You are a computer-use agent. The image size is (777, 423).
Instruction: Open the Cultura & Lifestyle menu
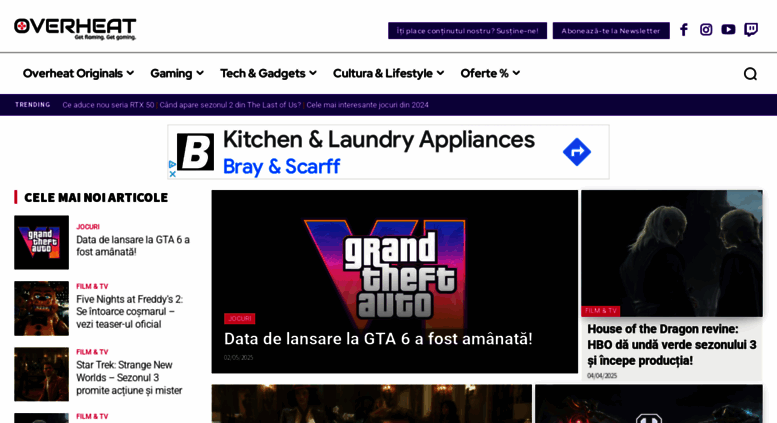(388, 73)
